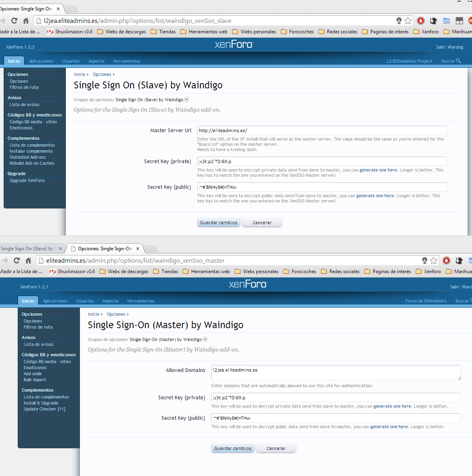472x476 pixels.
Task: Click Cancelar on the Master options page
Action: click(276, 448)
